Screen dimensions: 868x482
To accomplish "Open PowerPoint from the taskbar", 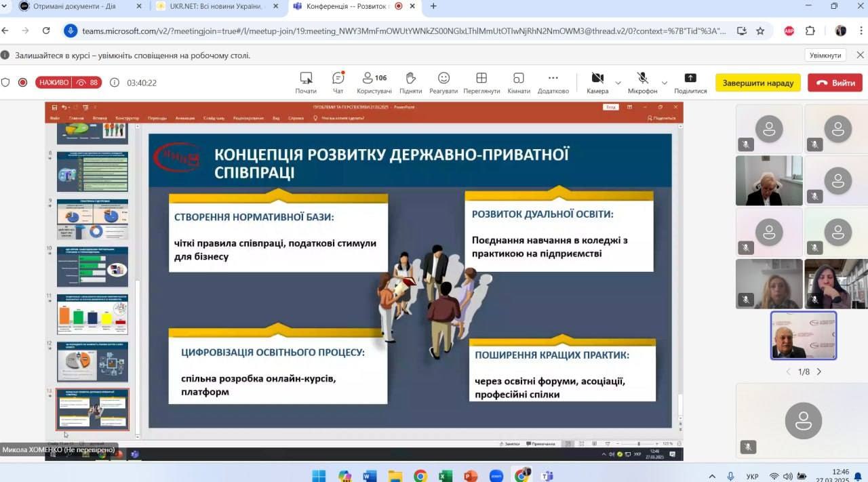I will 471,476.
